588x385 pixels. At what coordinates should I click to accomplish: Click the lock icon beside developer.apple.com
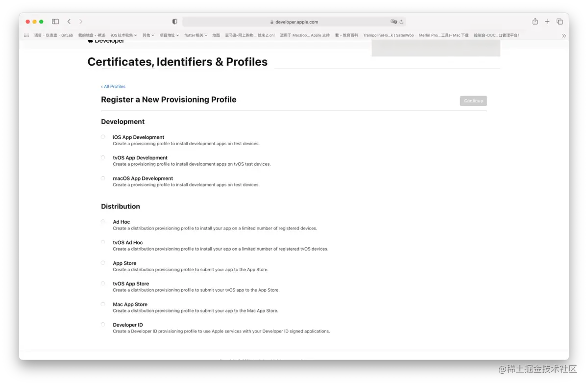272,22
